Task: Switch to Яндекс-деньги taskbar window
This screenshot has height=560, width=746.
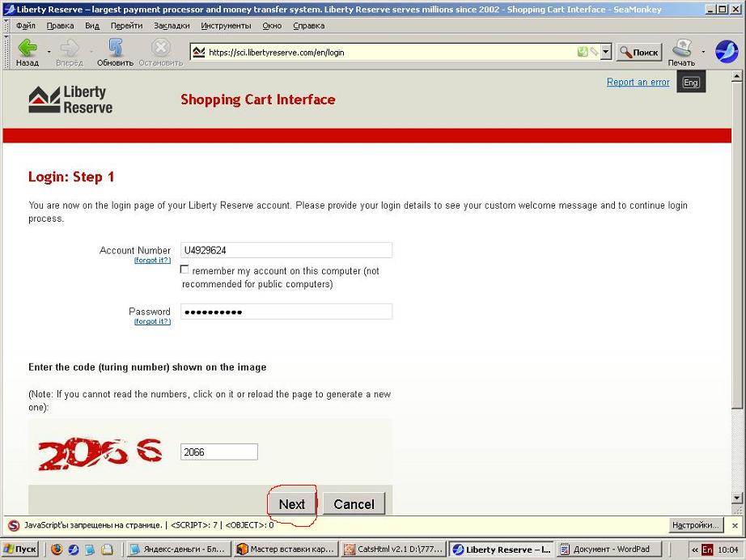Action: pos(179,549)
